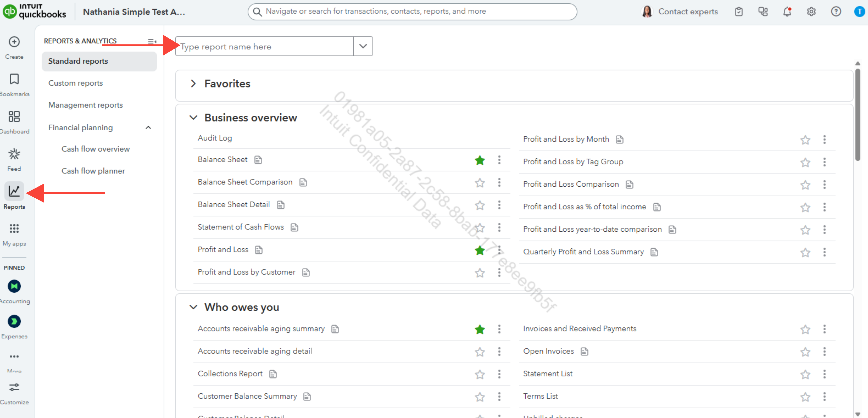Open the help question mark icon
This screenshot has width=868, height=418.
point(836,12)
